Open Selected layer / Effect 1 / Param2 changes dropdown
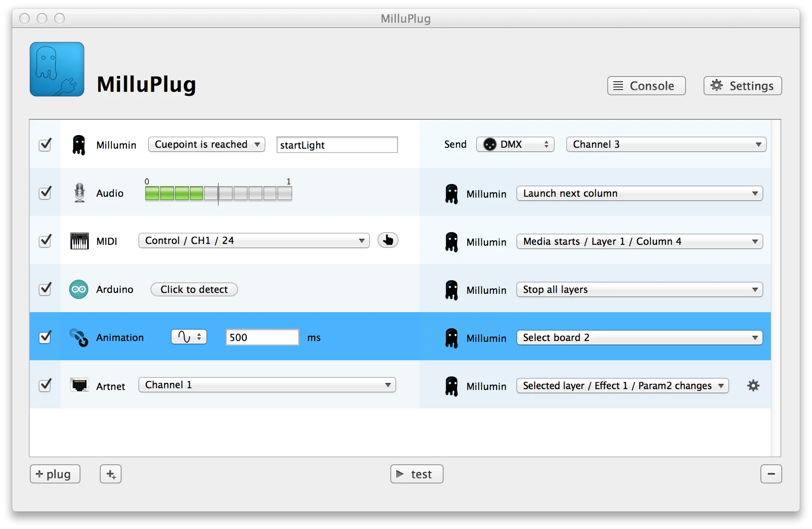 pos(623,386)
